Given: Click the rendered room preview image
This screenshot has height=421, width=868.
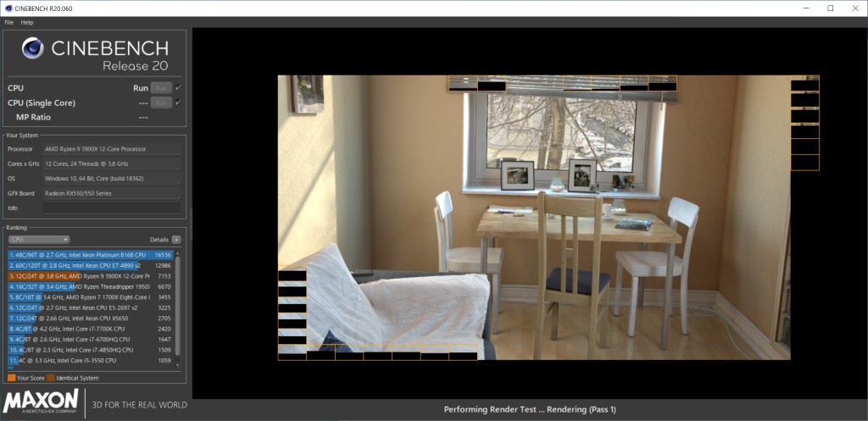Looking at the screenshot, I should [x=534, y=220].
